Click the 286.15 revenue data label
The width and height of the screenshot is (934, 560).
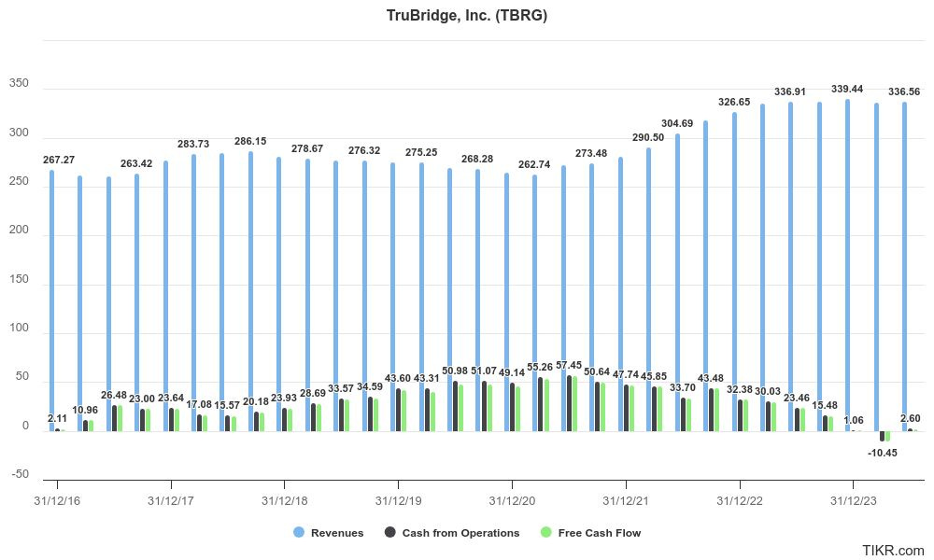[x=250, y=141]
